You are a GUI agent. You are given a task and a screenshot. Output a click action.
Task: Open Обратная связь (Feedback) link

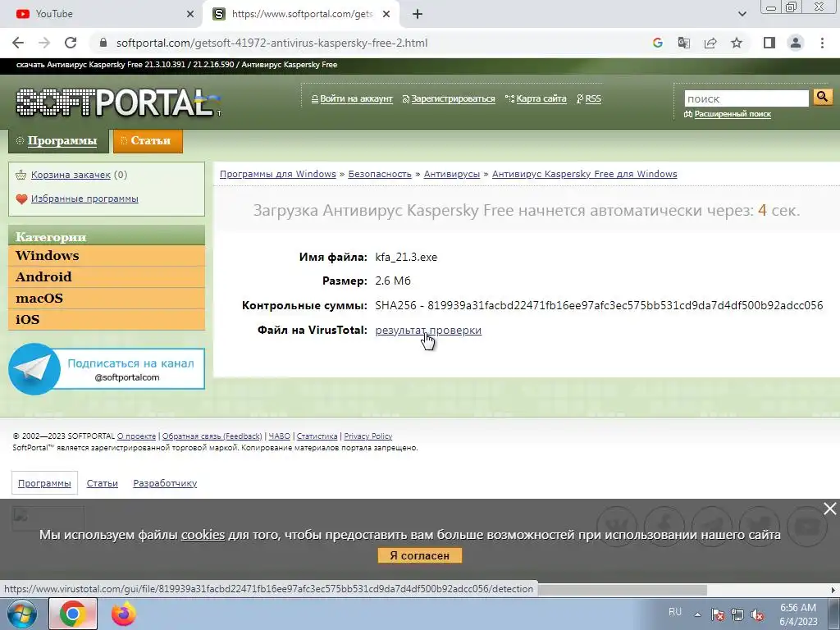[212, 436]
